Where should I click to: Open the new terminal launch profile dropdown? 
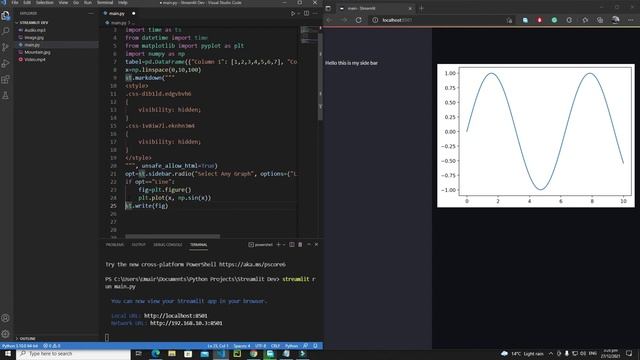284,244
